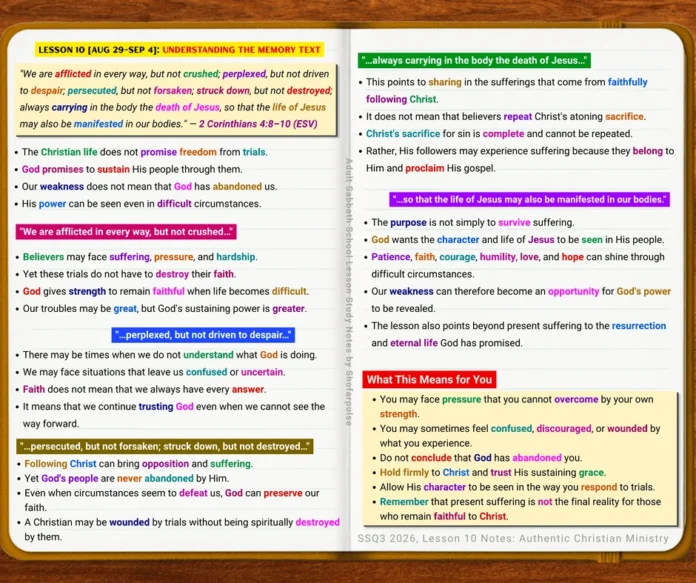Click the line 'Yet God's people are never abandoned by Him.'
Image resolution: width=696 pixels, height=583 pixels.
click(x=127, y=479)
